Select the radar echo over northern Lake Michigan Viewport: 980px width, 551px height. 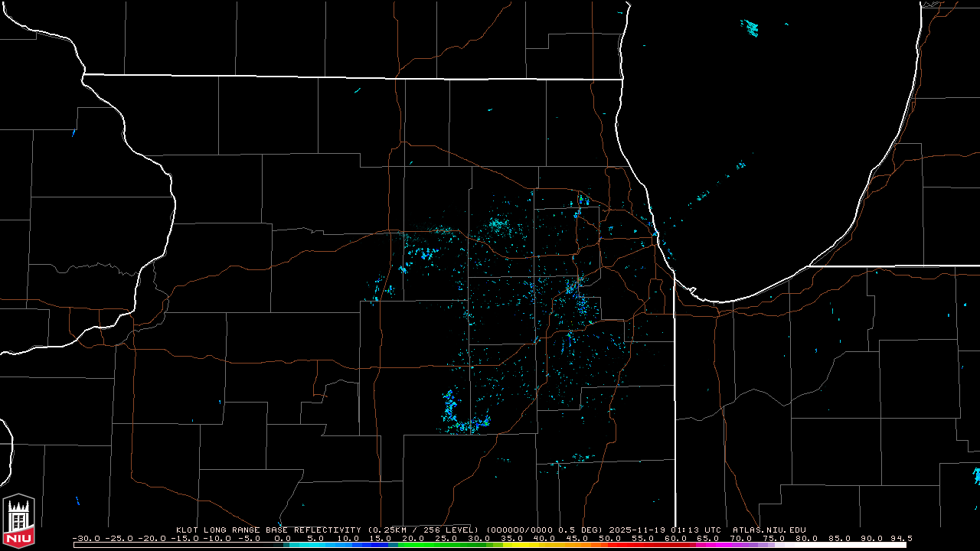coord(750,28)
